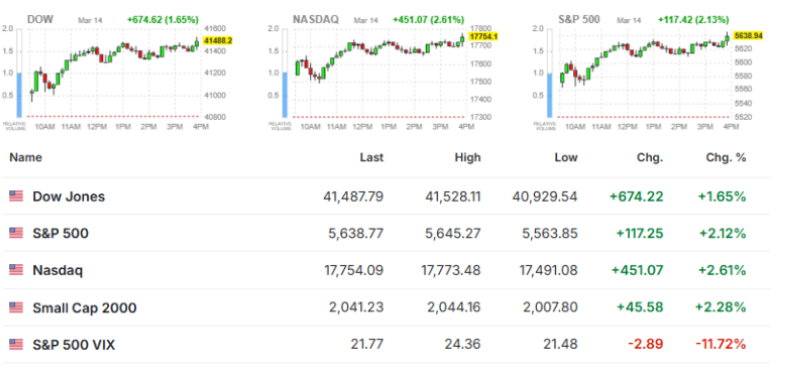Click the yellow 5638.94 price label on S&P chart
Image resolution: width=790 pixels, height=377 pixels.
tap(749, 36)
